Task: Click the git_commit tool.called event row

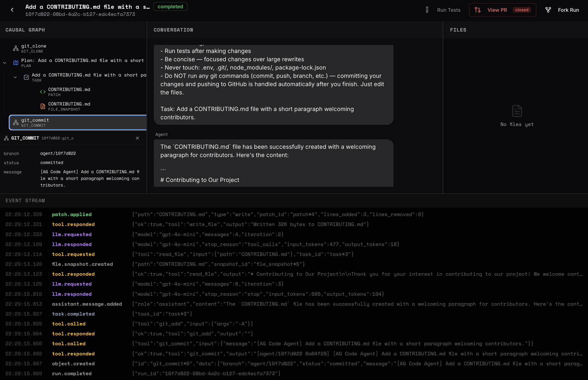Action: (x=294, y=344)
